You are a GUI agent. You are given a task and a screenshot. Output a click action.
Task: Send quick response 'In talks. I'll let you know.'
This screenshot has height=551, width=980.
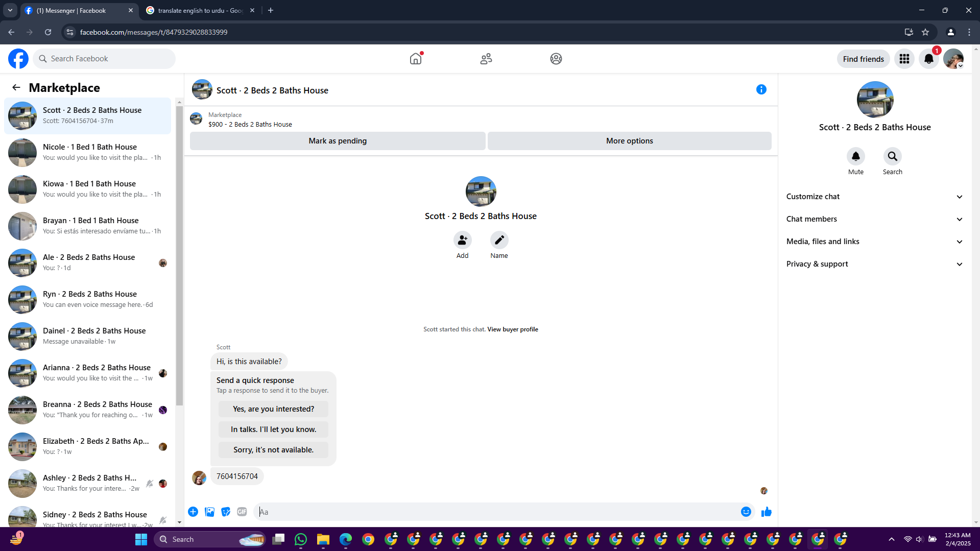273,429
